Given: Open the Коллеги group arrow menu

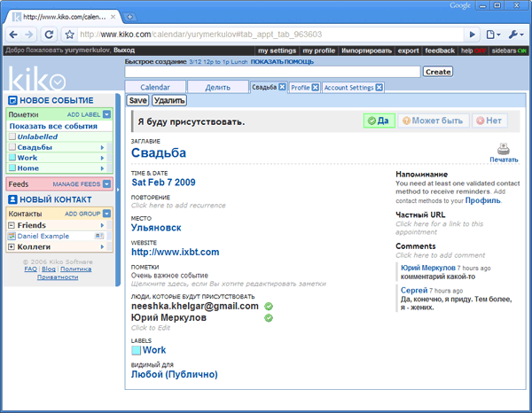Looking at the screenshot, I should point(102,247).
